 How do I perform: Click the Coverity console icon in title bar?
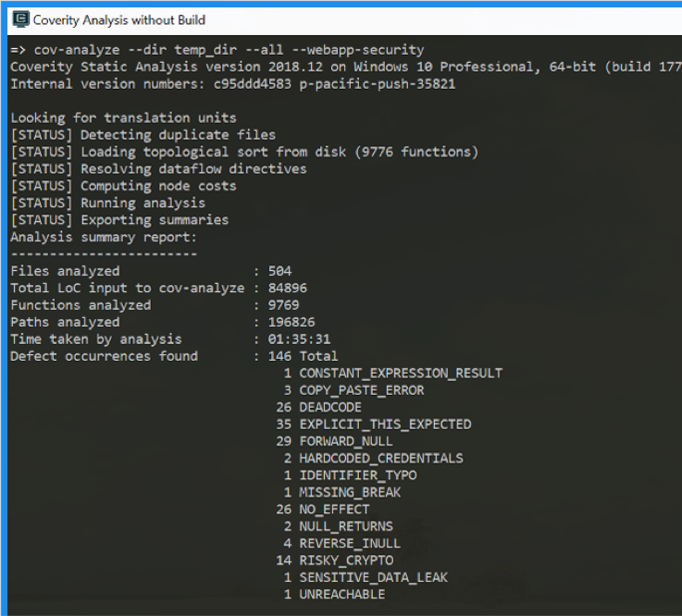coord(20,19)
